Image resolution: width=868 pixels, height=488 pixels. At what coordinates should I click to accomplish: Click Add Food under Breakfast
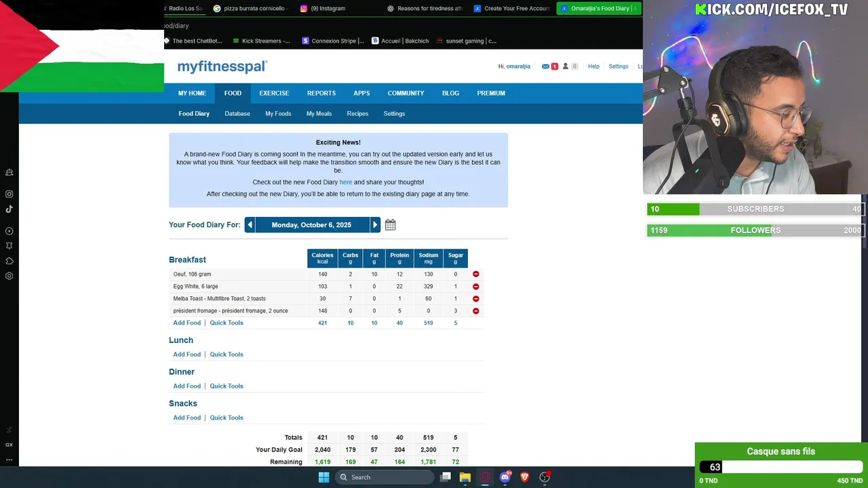click(x=187, y=323)
